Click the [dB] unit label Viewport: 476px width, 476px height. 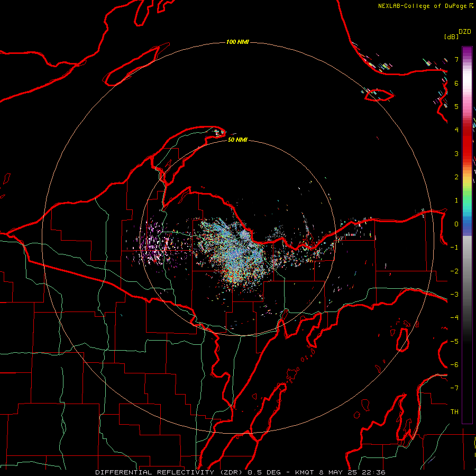tap(451, 36)
